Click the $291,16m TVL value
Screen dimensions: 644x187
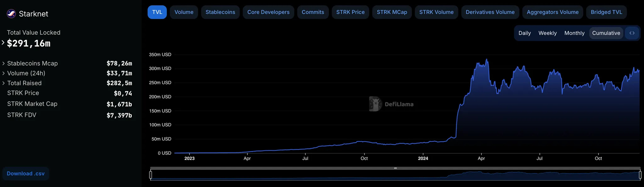coord(29,43)
